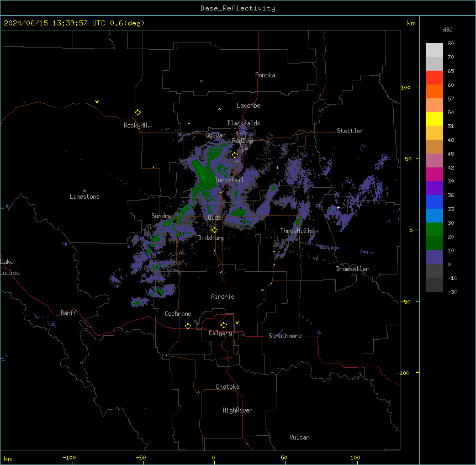
Task: Click the Lake Louise label
Action: [10, 267]
